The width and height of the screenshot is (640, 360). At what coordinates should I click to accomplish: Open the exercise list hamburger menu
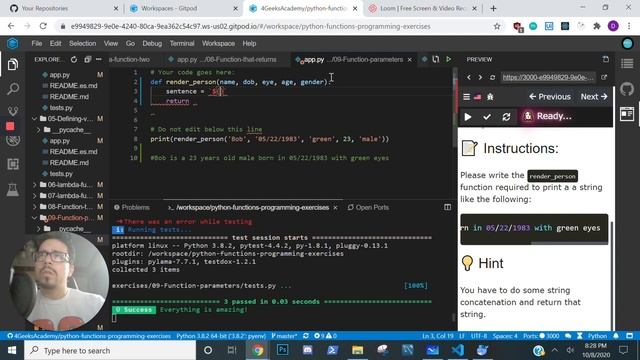pos(467,97)
